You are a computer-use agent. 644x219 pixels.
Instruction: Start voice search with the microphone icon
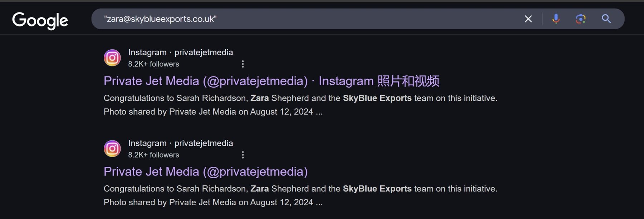(556, 19)
